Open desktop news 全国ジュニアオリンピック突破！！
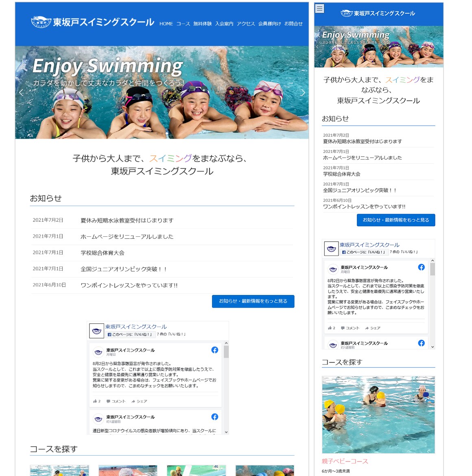472x476 pixels. 124,269
